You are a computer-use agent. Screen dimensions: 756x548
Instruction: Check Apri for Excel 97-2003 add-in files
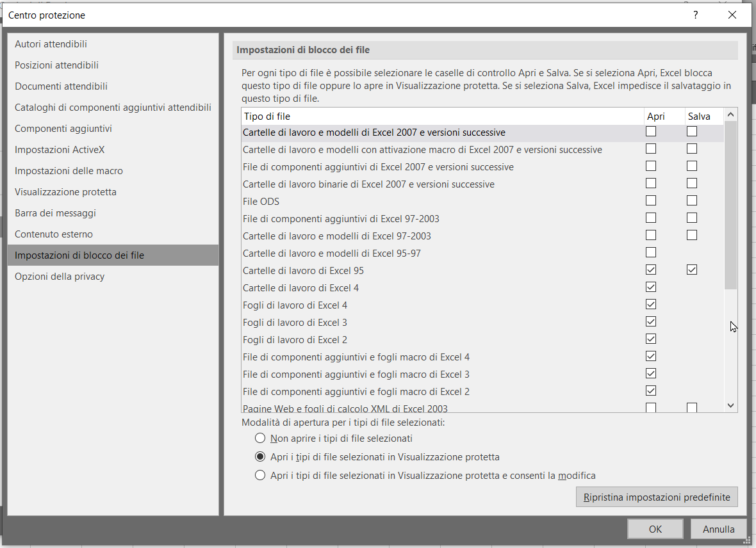point(651,218)
